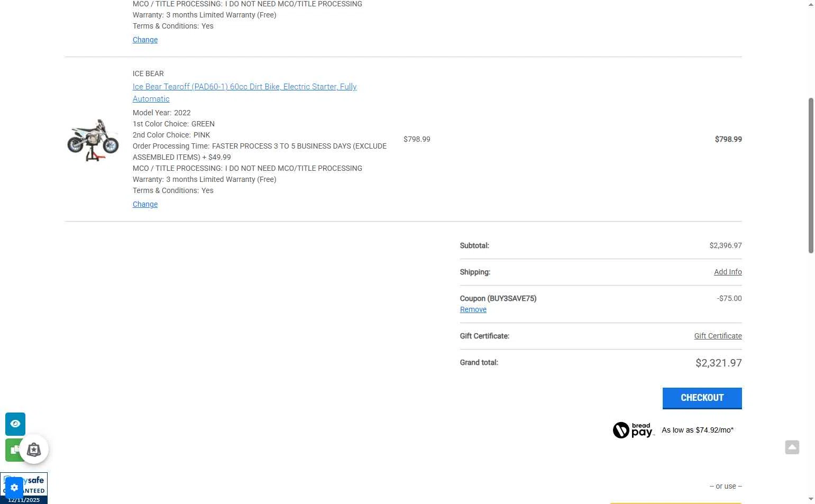
Task: Click the '-- or use --' text
Action: coord(726,486)
